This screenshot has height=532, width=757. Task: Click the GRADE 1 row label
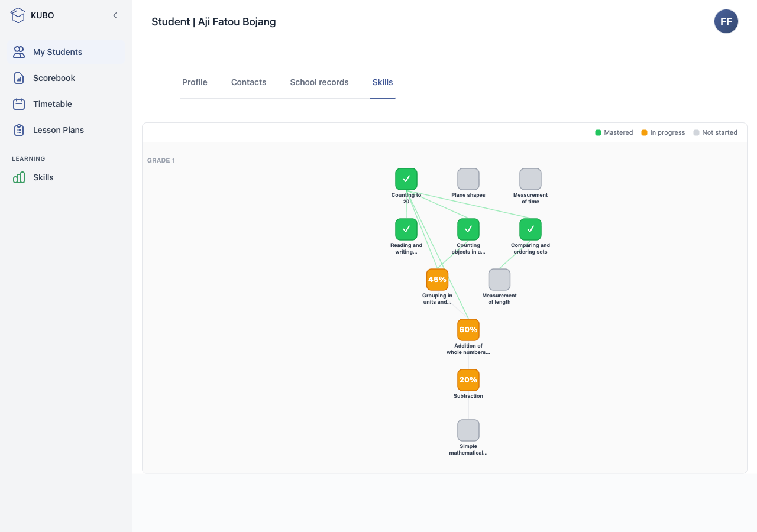coord(161,160)
